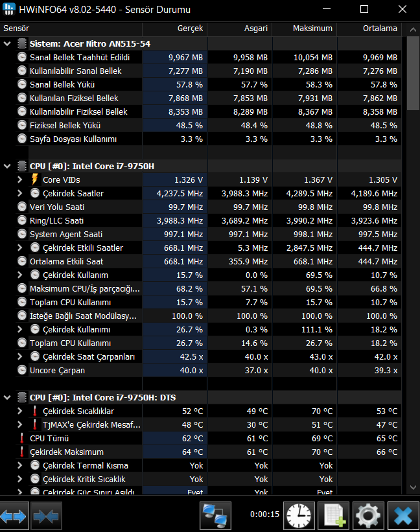The width and height of the screenshot is (420, 532).
Task: Click the expand layout arrows button
Action: click(x=14, y=516)
